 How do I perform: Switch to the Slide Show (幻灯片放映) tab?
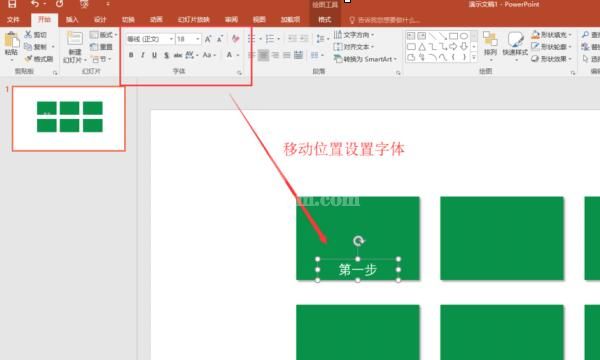click(193, 20)
